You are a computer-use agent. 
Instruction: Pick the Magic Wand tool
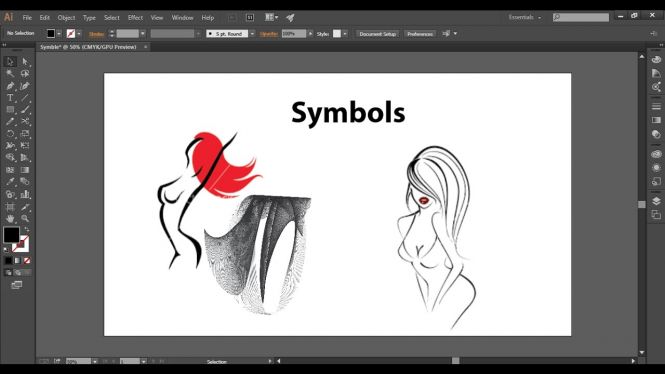10,73
